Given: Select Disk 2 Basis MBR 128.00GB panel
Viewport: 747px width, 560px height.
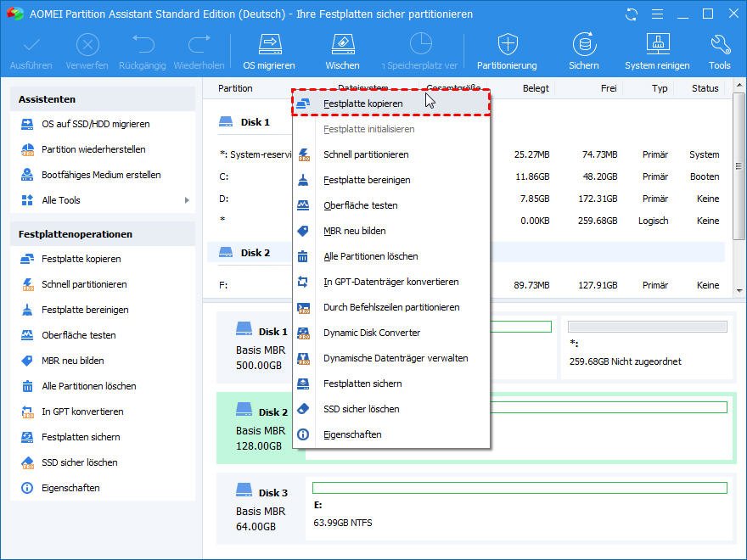Looking at the screenshot, I should click(x=261, y=428).
